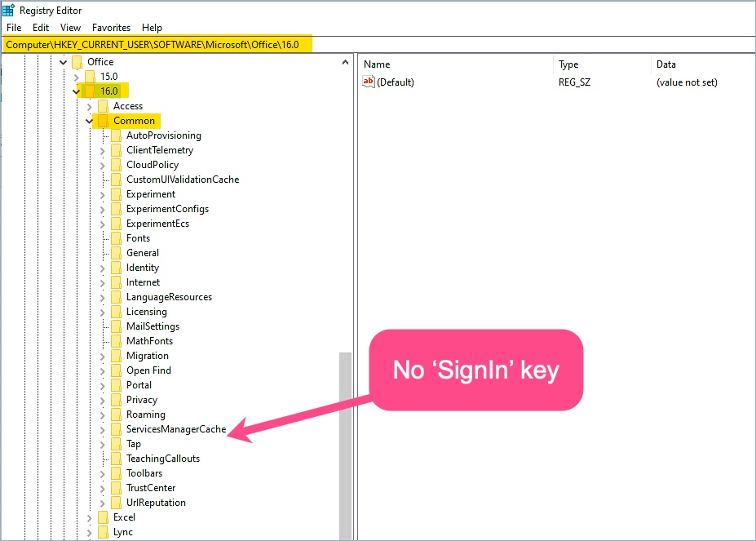Click the ExperimentConfigs folder icon
This screenshot has width=756, height=541.
click(116, 209)
